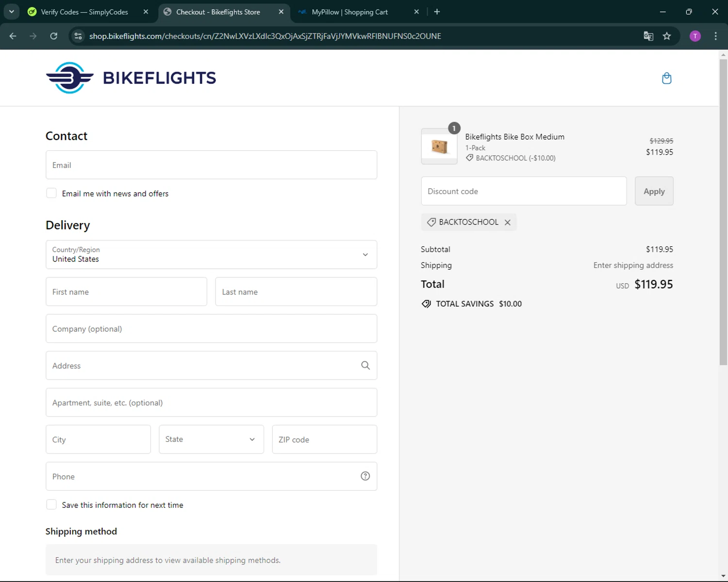The image size is (728, 582).
Task: Switch to the MyPillow Shopping Cart tab
Action: 359,12
